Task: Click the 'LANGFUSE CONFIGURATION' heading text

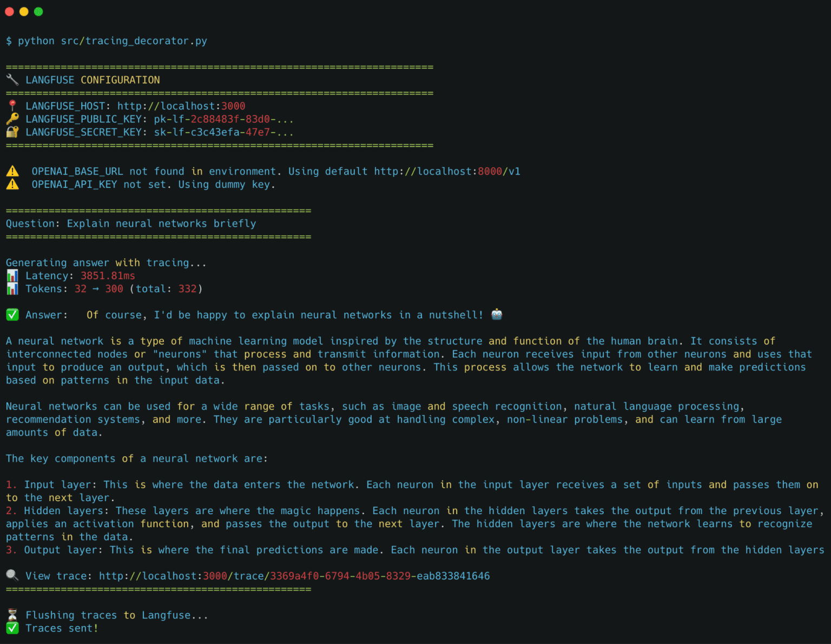Action: coord(93,80)
